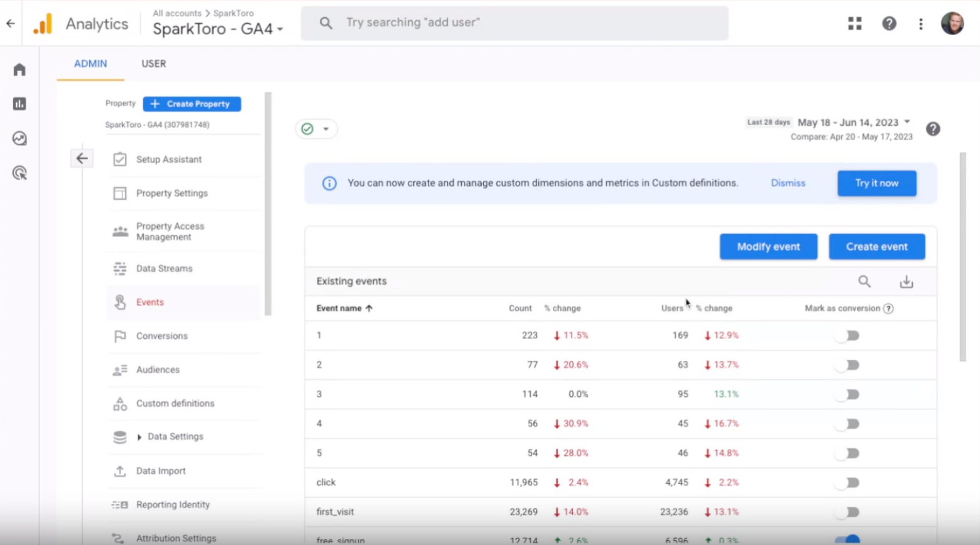Switch to the USER tab

point(153,63)
